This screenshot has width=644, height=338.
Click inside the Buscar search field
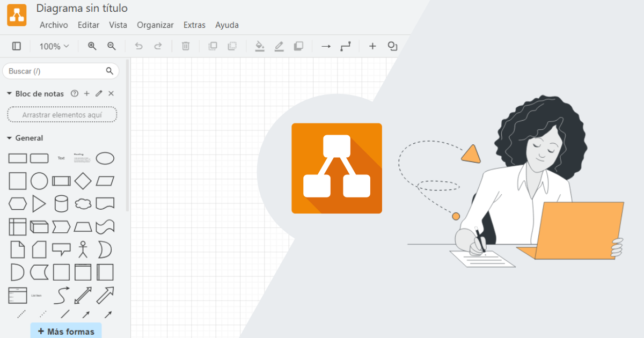tap(54, 70)
